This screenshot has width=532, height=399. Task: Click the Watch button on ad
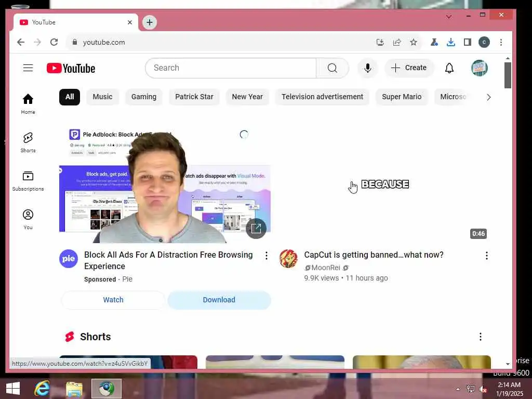(x=113, y=300)
